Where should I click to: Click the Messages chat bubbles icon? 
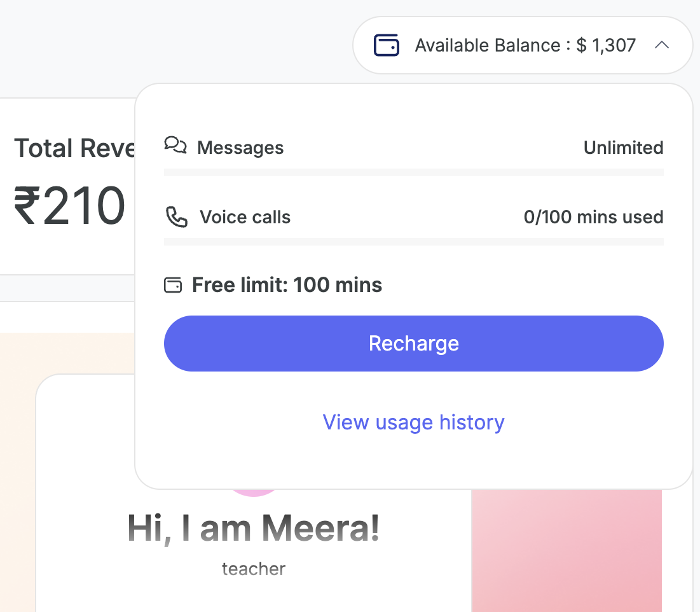click(x=175, y=146)
